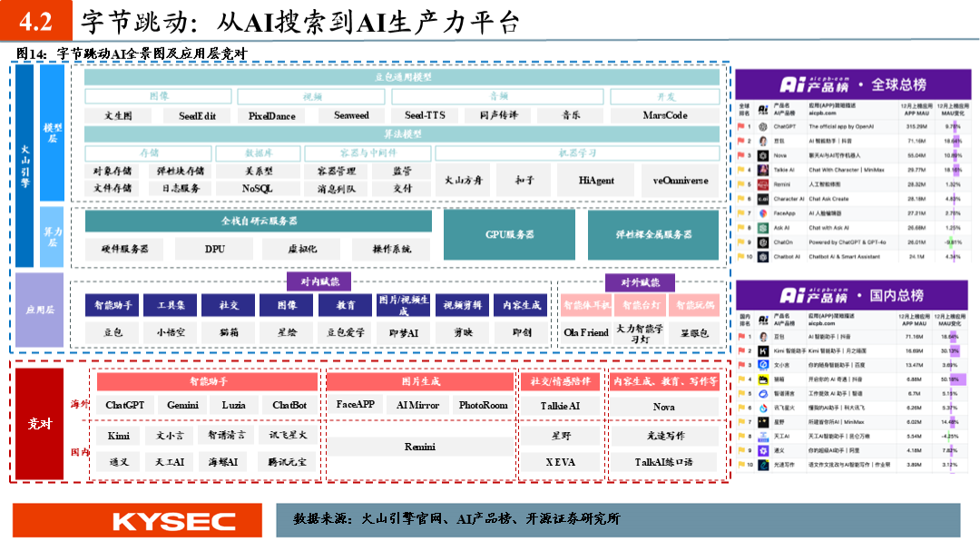Click the 光速写作 app icon in domestic ranking
Screen dimensions: 980x551
763,465
